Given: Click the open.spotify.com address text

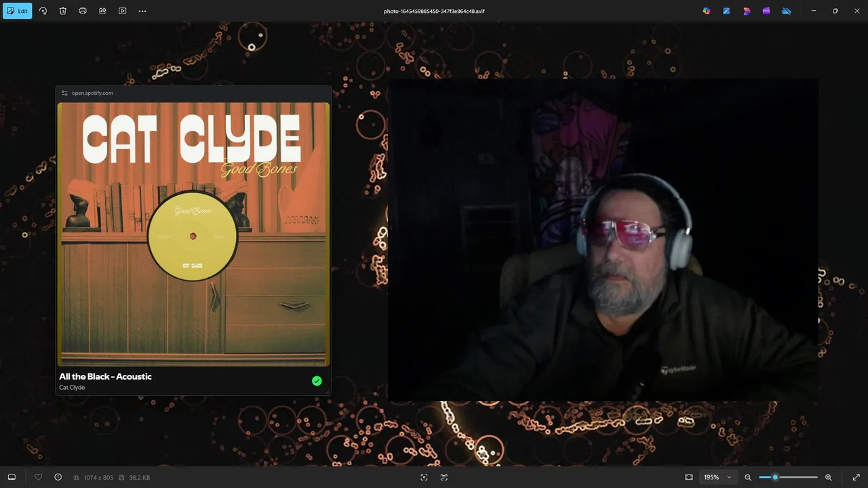Looking at the screenshot, I should (92, 93).
